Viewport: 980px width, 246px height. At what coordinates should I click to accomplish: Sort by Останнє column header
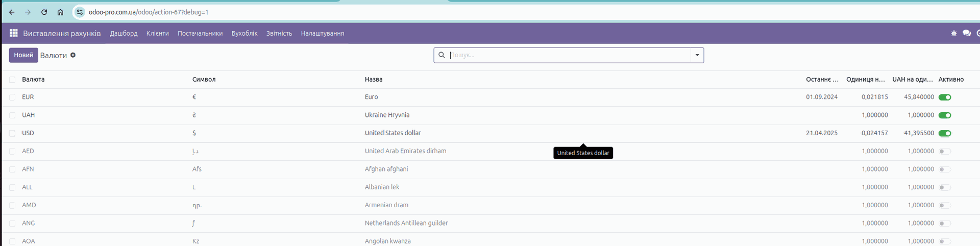click(x=822, y=80)
